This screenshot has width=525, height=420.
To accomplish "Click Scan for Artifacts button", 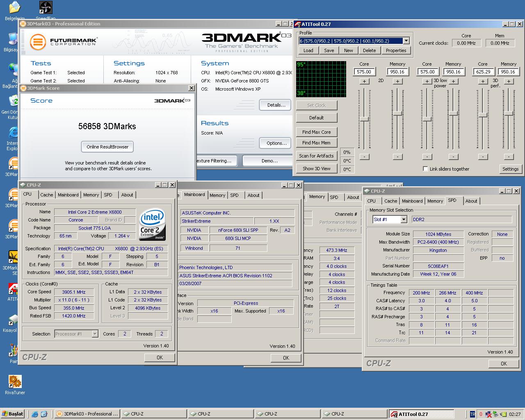I will click(317, 156).
